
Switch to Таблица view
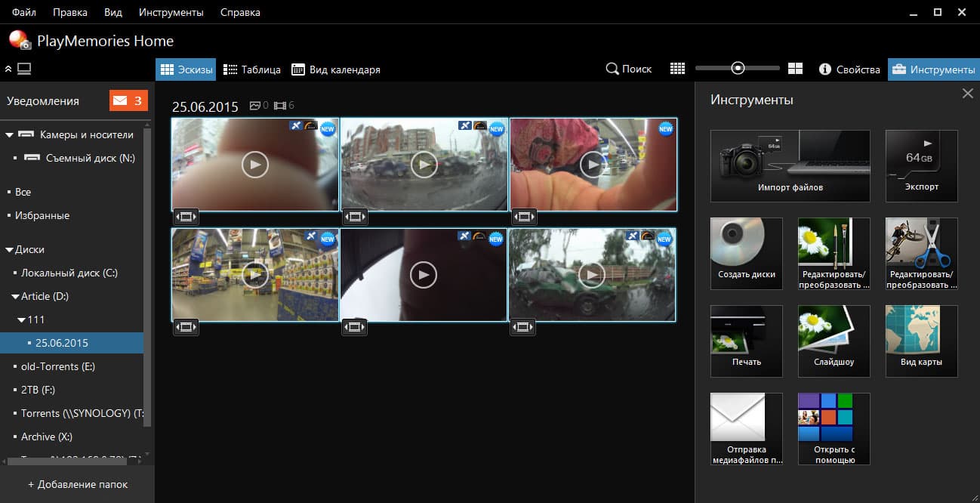click(253, 69)
